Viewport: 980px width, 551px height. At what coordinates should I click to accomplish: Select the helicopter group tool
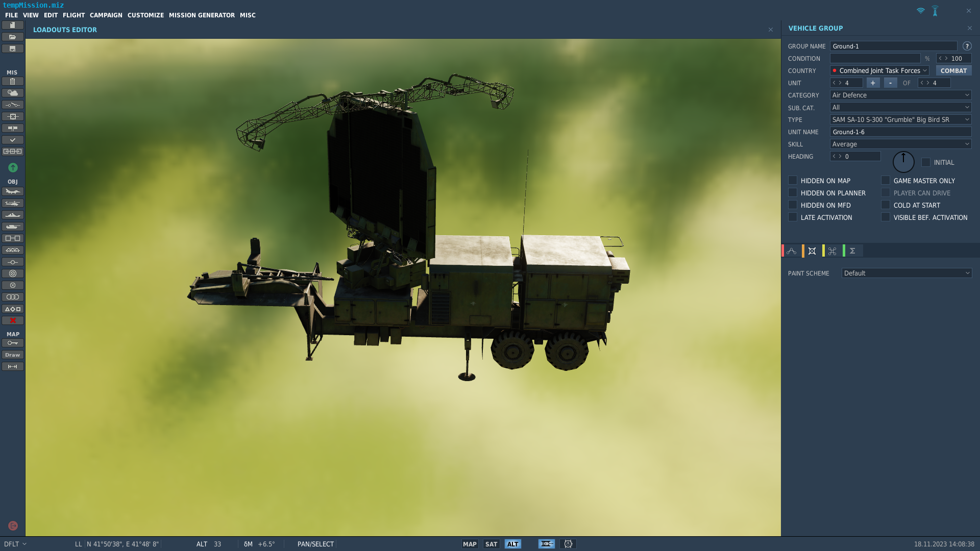tap(13, 203)
